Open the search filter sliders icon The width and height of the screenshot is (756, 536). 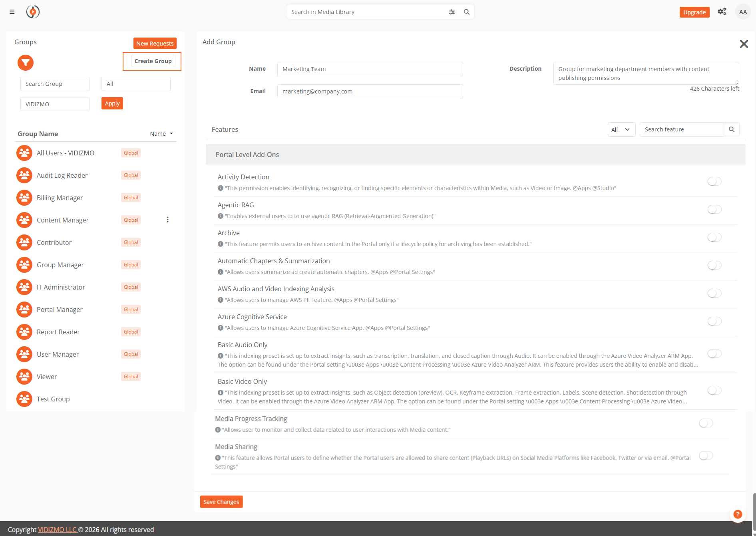452,12
